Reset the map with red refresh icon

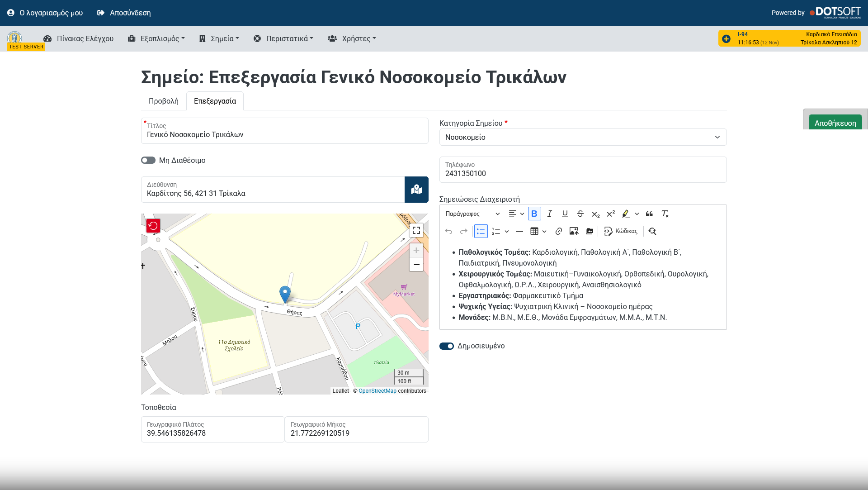pyautogui.click(x=153, y=226)
